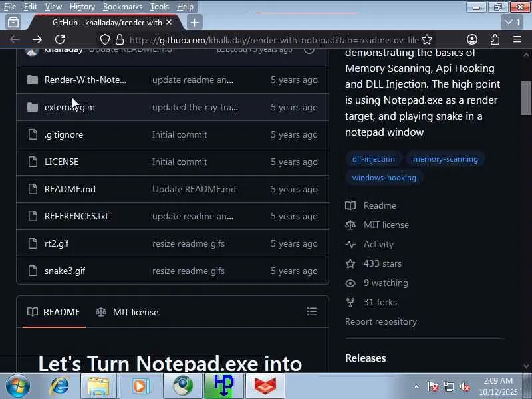The width and height of the screenshot is (532, 399).
Task: Open Firefox application hamburger menu
Action: pos(517,39)
